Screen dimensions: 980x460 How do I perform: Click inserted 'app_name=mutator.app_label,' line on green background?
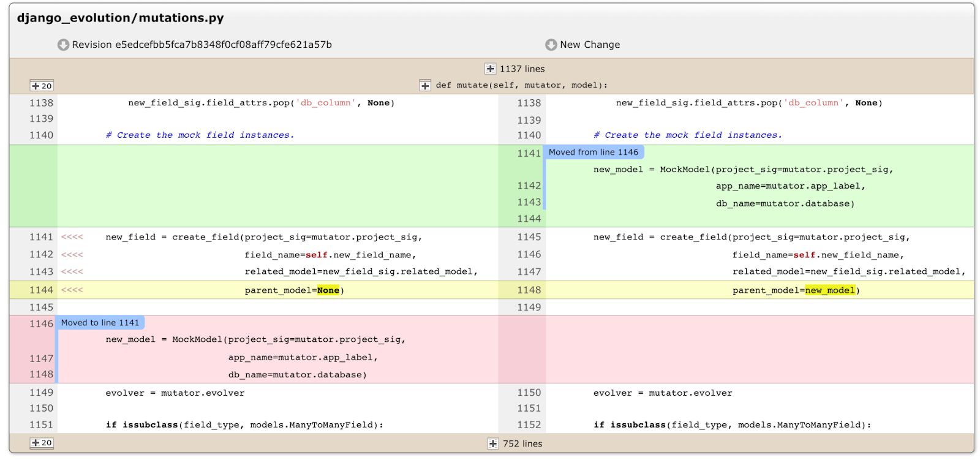(x=791, y=186)
